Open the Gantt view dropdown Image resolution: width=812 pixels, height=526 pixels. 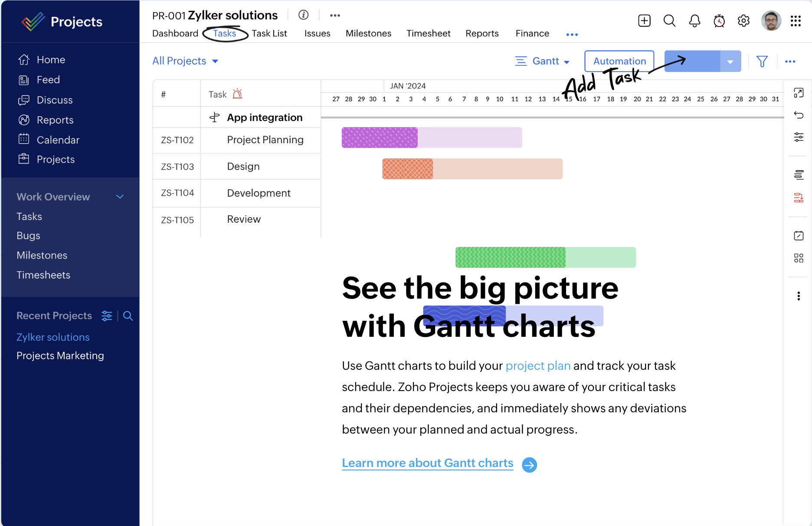pos(542,61)
